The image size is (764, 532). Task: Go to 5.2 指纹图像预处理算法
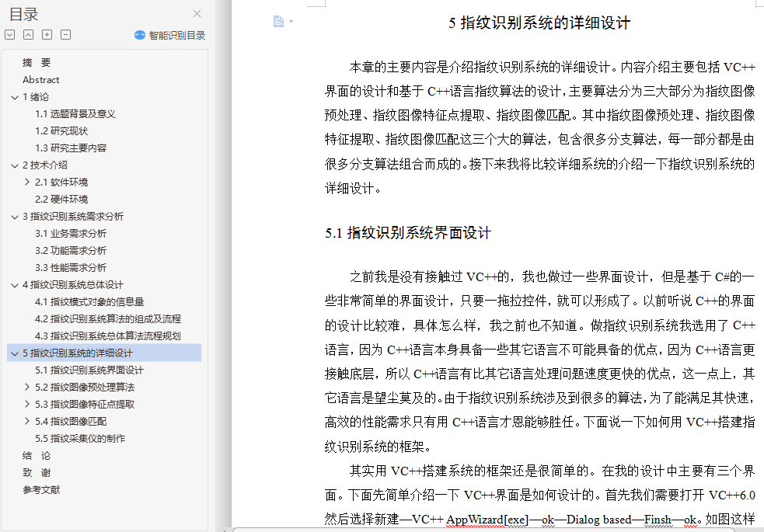(x=85, y=387)
